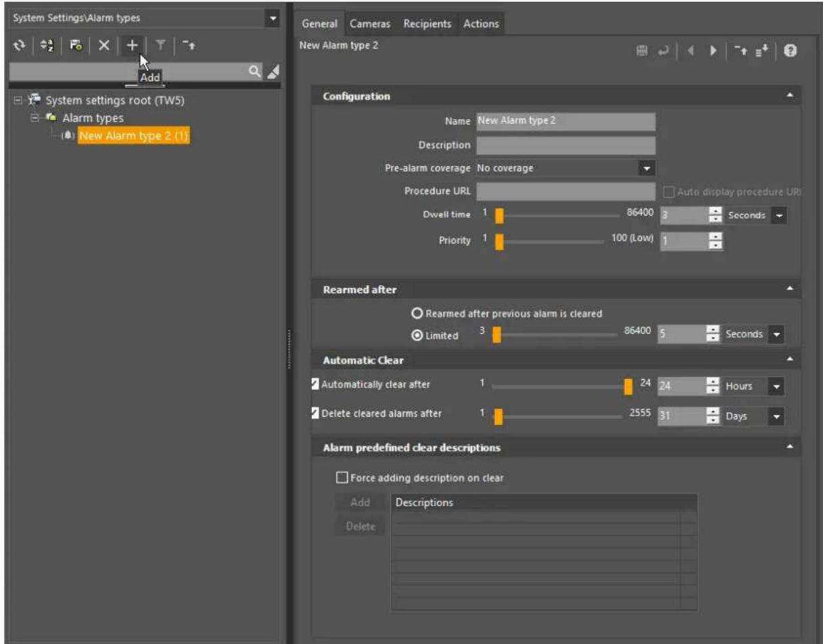
Task: Click the Name input field
Action: pos(566,121)
